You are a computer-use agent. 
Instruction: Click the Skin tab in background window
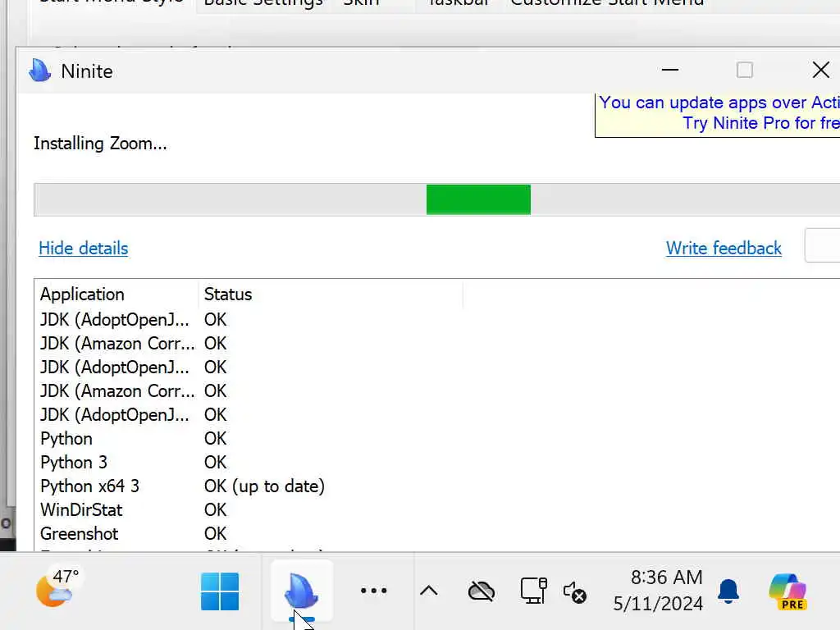pos(361,3)
